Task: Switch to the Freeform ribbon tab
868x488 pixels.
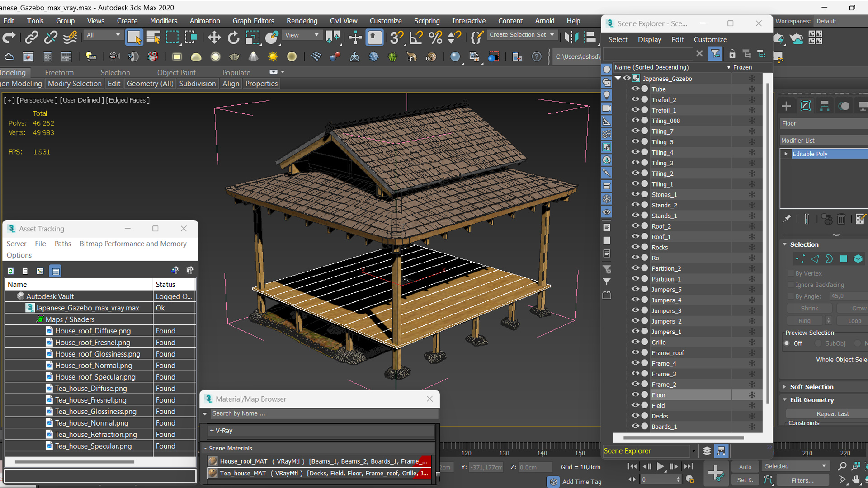Action: pyautogui.click(x=59, y=72)
